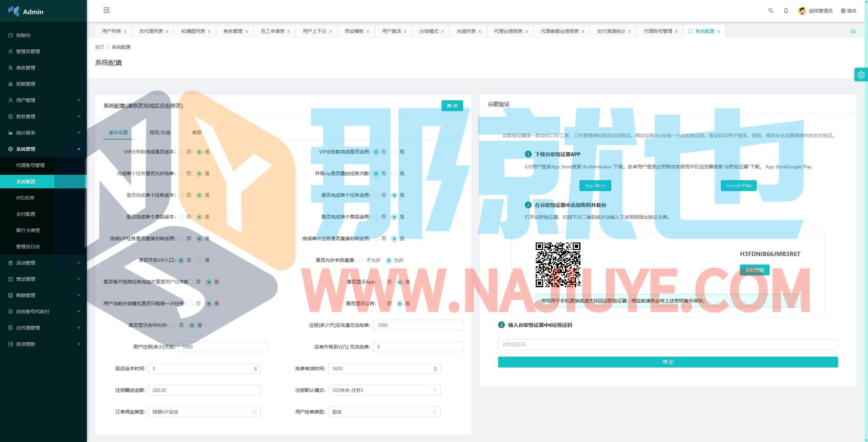Click the refresh icon on 系统配置 tab
868x442 pixels.
point(690,31)
